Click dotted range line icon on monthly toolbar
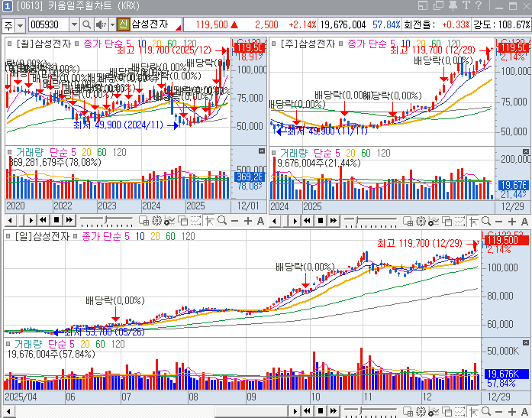Viewport: 532px width, 418px height. [195, 221]
